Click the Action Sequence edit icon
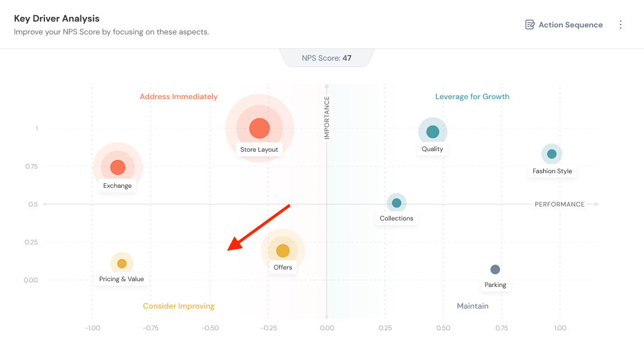This screenshot has height=357, width=644. pos(530,24)
